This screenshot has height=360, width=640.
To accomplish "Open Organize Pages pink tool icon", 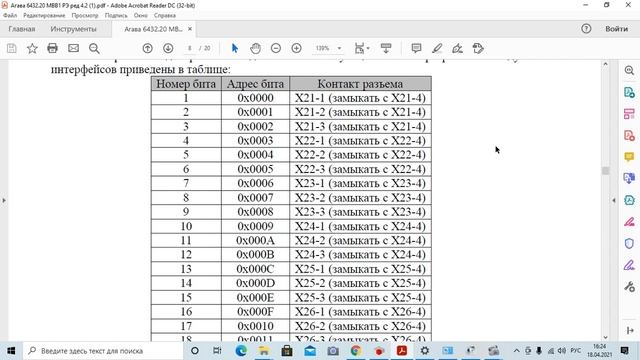I will click(x=629, y=114).
